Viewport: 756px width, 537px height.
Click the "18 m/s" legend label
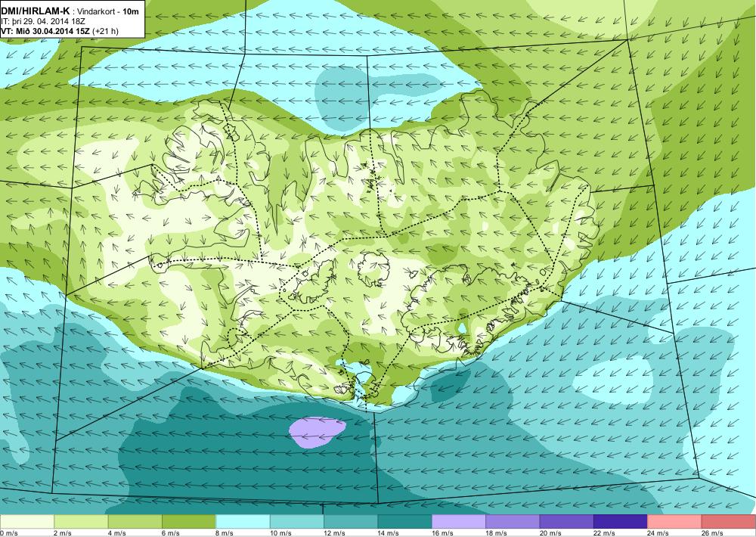pos(497,533)
